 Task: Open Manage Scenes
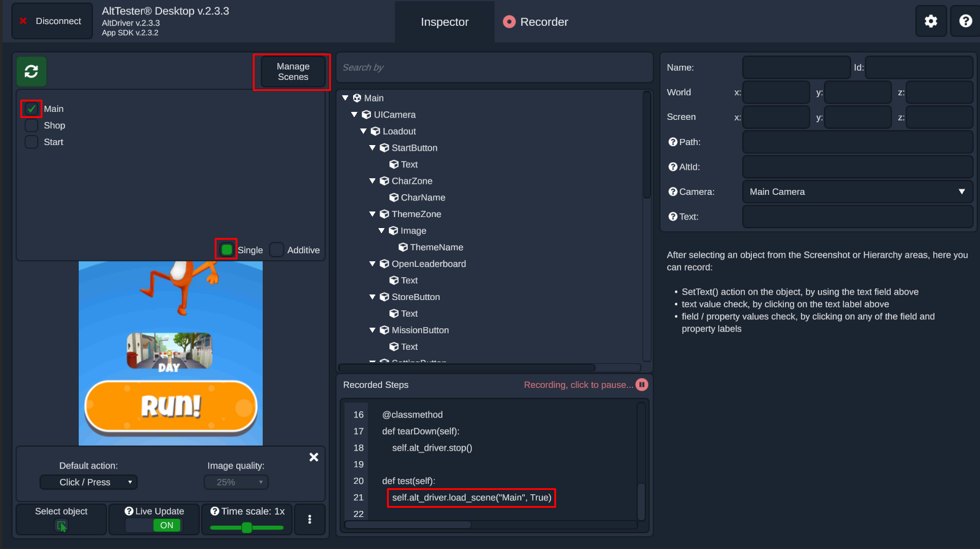[293, 72]
